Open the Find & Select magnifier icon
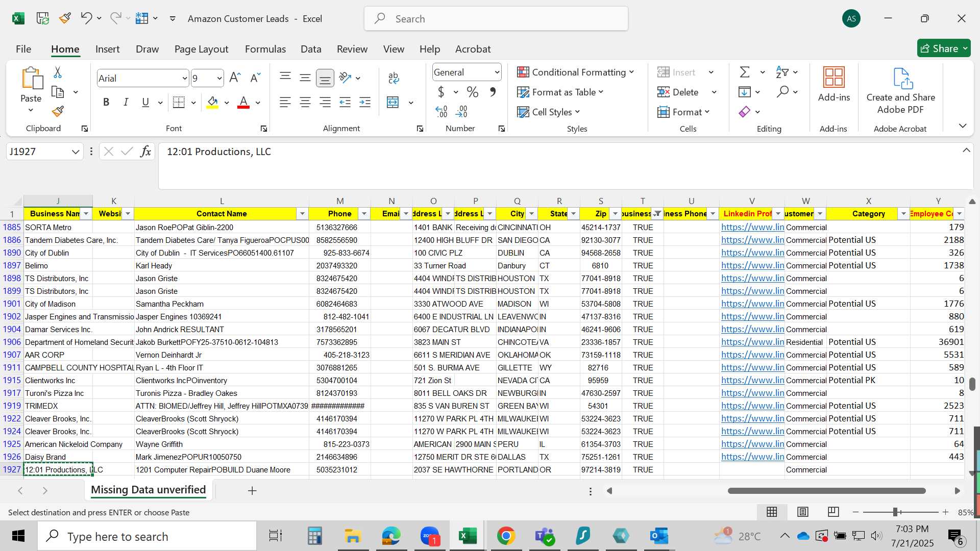Image resolution: width=980 pixels, height=551 pixels. pos(782,92)
